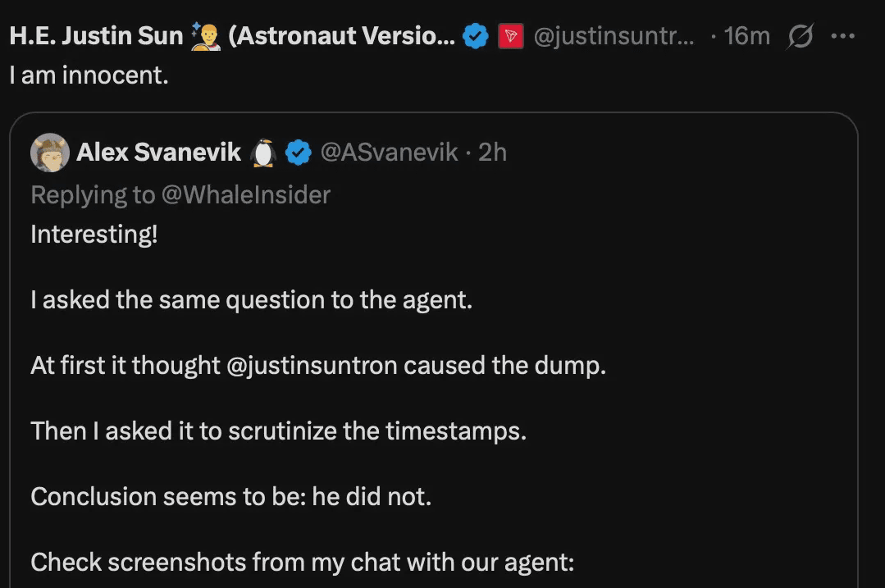
Task: Click Justin Sun's blue verified badge
Action: tap(475, 36)
